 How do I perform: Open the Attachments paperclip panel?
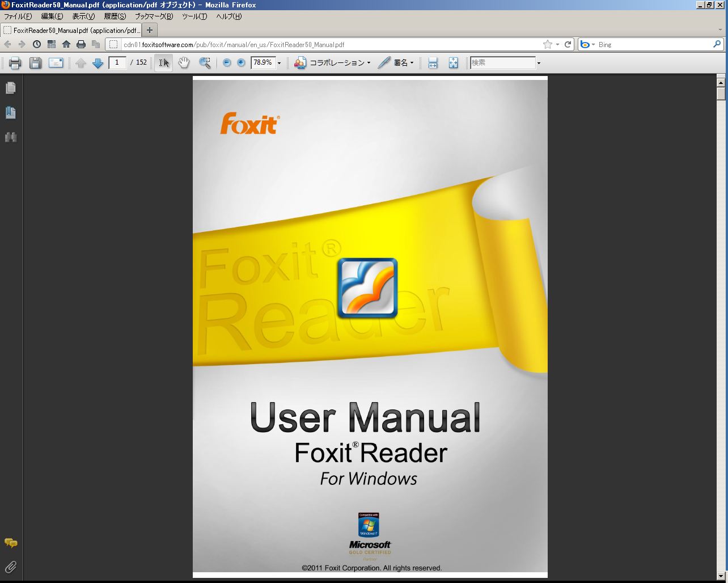pyautogui.click(x=11, y=567)
